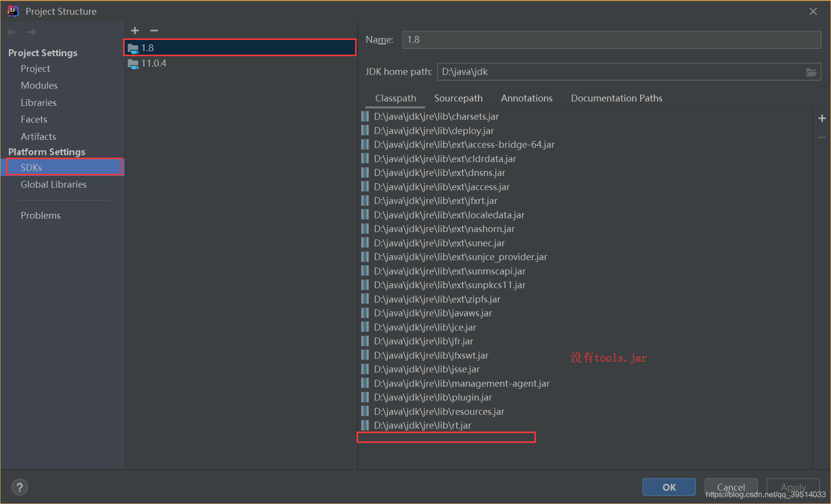The width and height of the screenshot is (831, 504).
Task: Select the javaws.jar classpath entry
Action: [x=433, y=313]
